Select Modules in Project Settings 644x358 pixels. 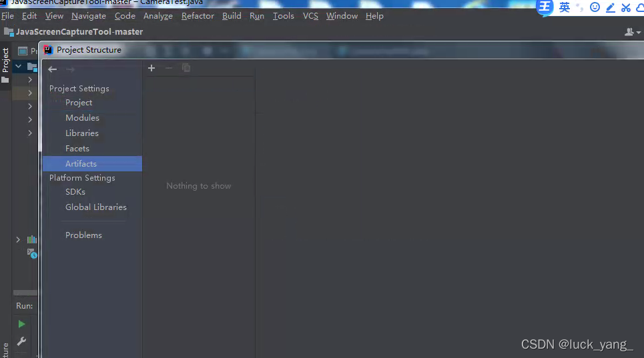pos(82,118)
